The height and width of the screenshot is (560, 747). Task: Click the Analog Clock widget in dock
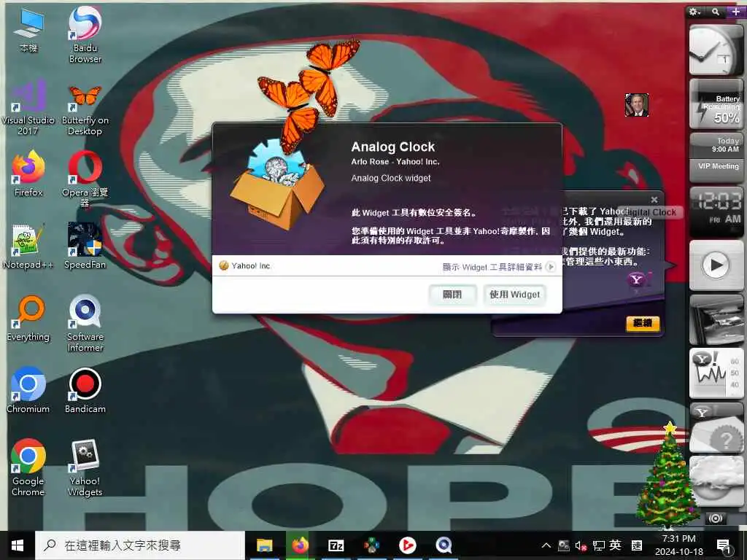tap(716, 50)
